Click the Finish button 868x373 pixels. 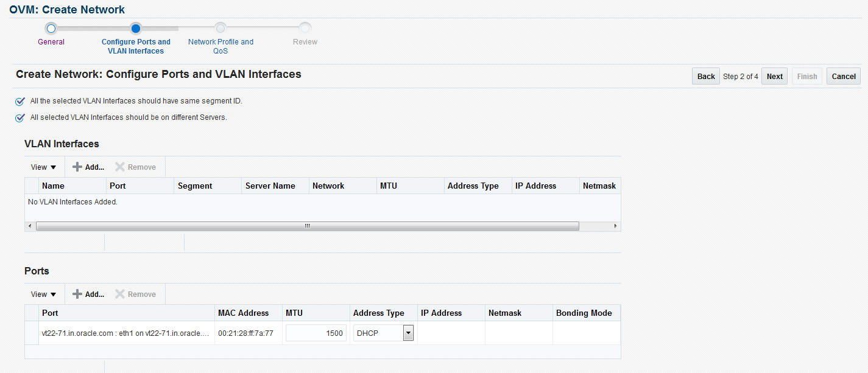click(807, 76)
